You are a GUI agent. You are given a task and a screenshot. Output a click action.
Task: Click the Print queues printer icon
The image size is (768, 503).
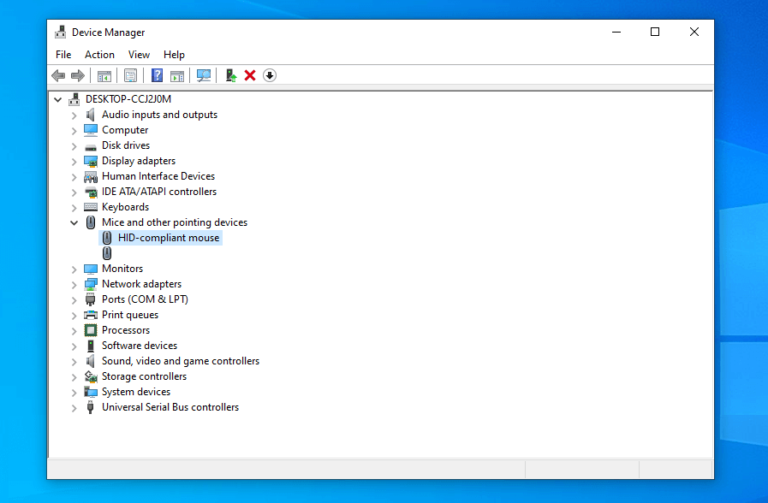click(x=91, y=315)
